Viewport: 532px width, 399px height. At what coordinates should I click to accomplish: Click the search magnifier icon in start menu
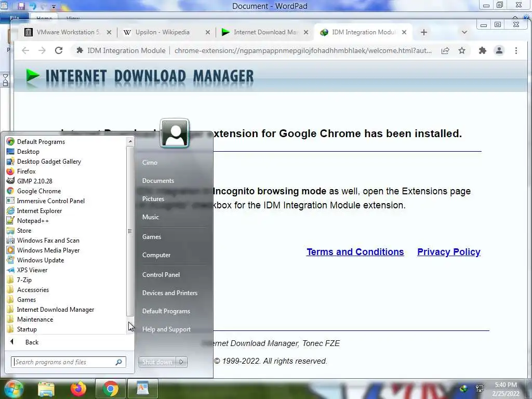coord(119,362)
